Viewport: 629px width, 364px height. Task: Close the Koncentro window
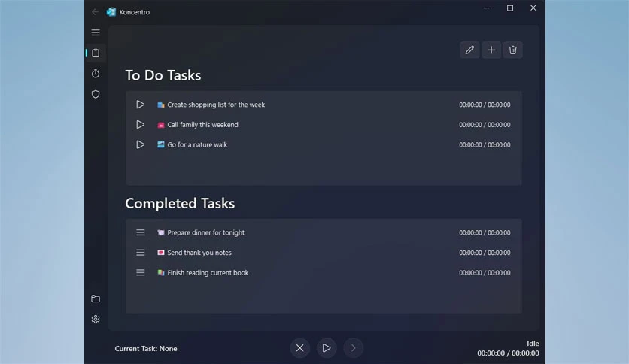tap(533, 8)
